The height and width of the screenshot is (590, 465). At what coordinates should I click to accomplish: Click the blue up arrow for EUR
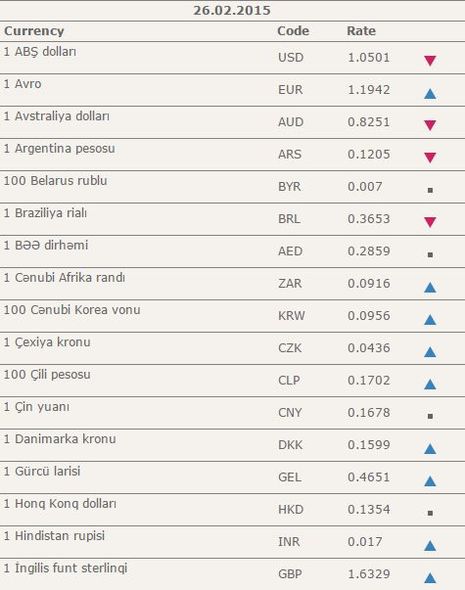[430, 93]
